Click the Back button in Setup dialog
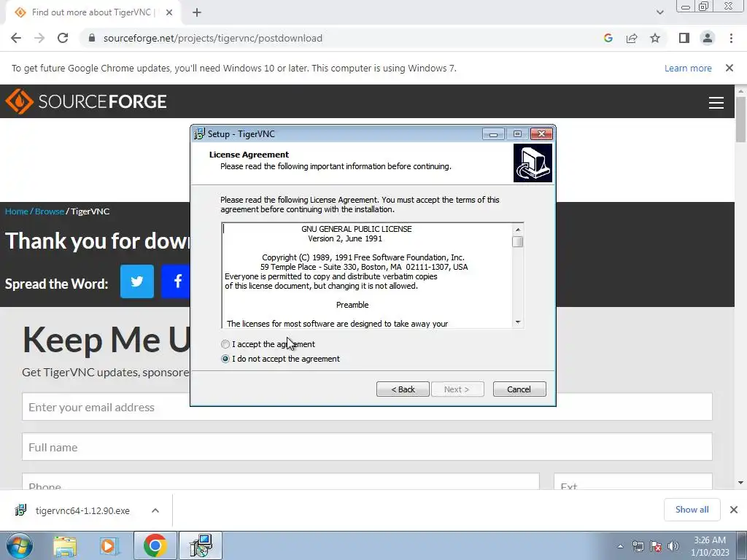 coord(403,389)
